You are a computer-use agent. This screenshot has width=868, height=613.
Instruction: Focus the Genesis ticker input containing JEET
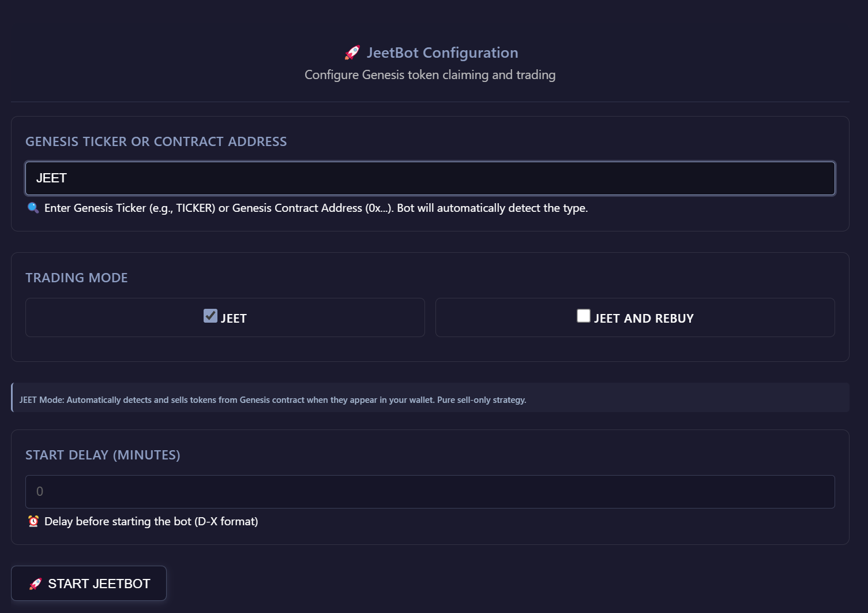pos(430,178)
